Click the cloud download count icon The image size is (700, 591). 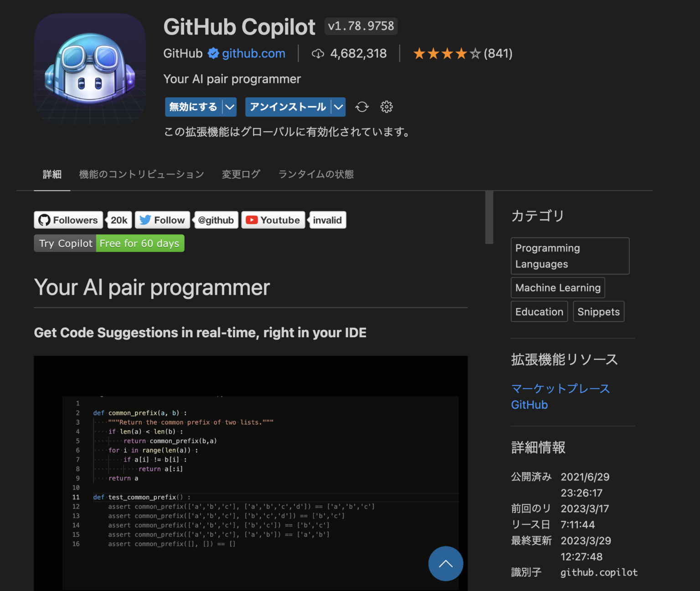(x=318, y=54)
